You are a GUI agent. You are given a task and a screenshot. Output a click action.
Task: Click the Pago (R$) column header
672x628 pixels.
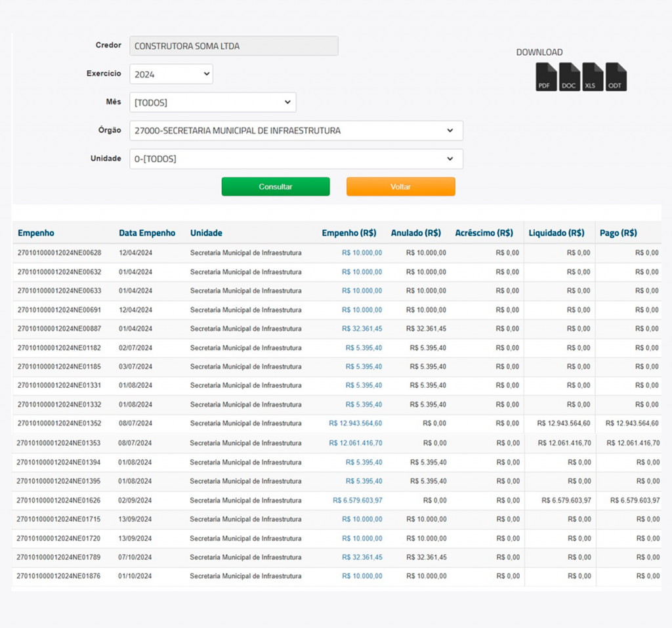pyautogui.click(x=618, y=233)
